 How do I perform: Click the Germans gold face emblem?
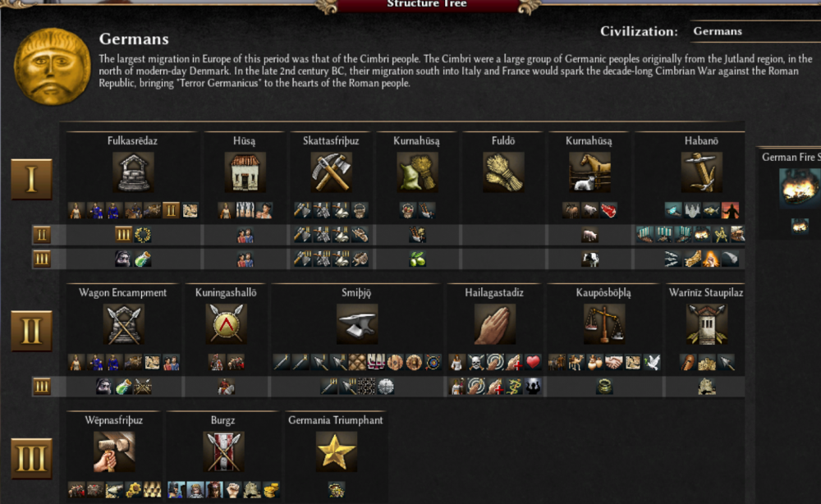[52, 66]
